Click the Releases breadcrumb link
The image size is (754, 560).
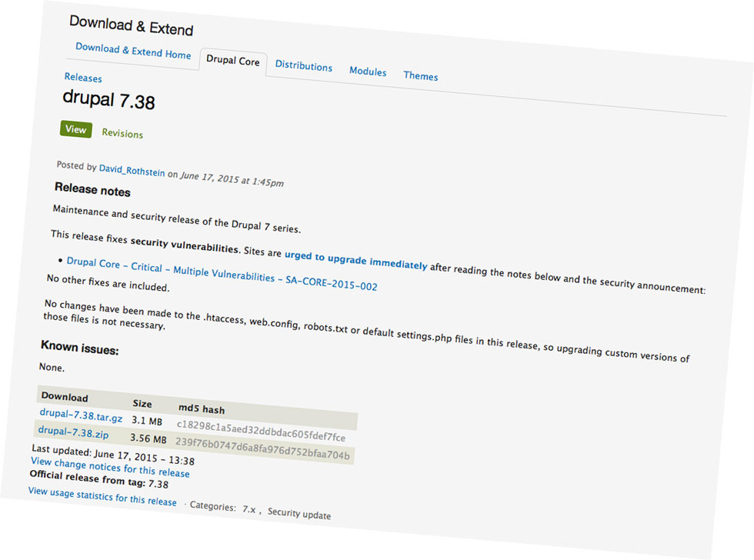83,78
